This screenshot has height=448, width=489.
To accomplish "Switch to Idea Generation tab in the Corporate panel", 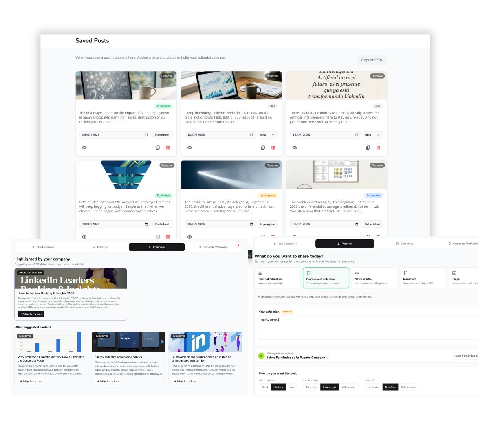I will (44, 247).
